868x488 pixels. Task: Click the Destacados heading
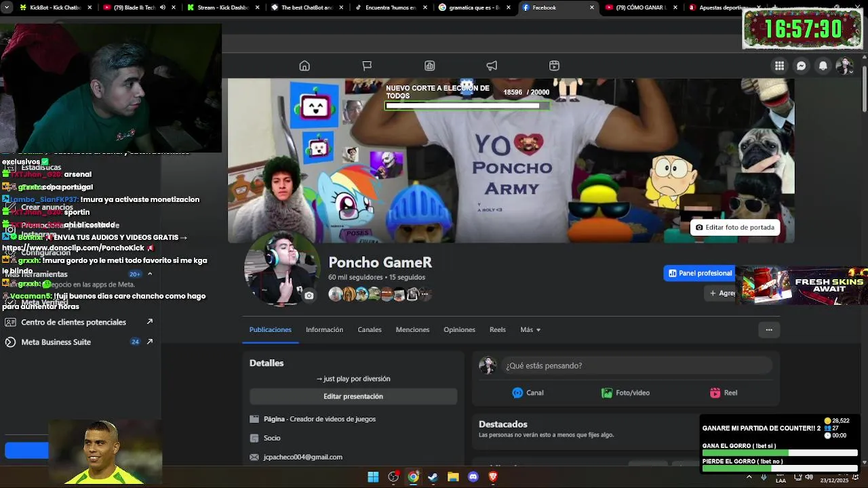tap(502, 424)
